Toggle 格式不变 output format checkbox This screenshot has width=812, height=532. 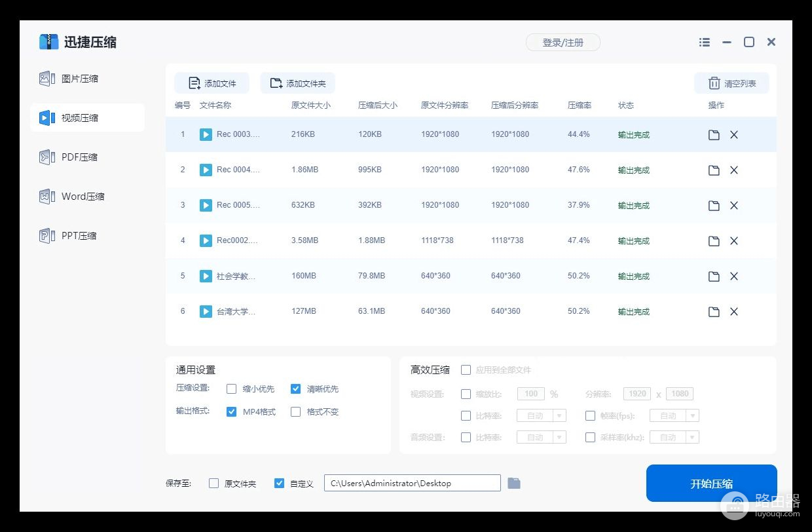coord(295,412)
